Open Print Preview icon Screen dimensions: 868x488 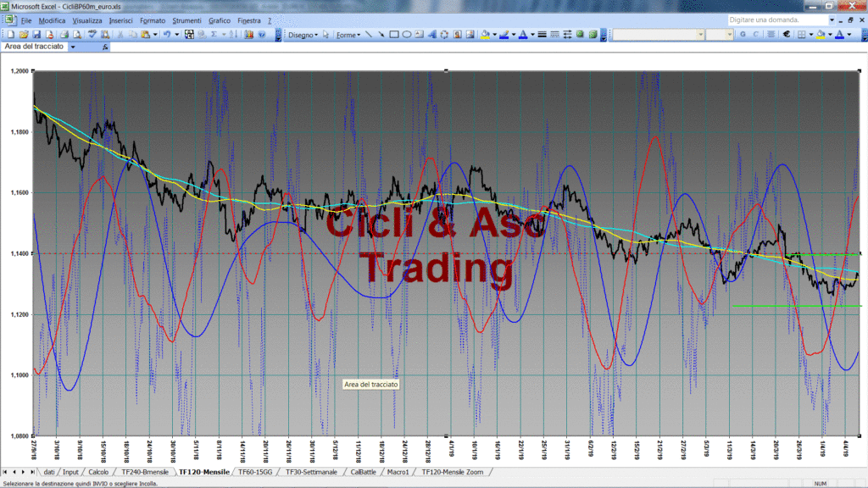[77, 34]
